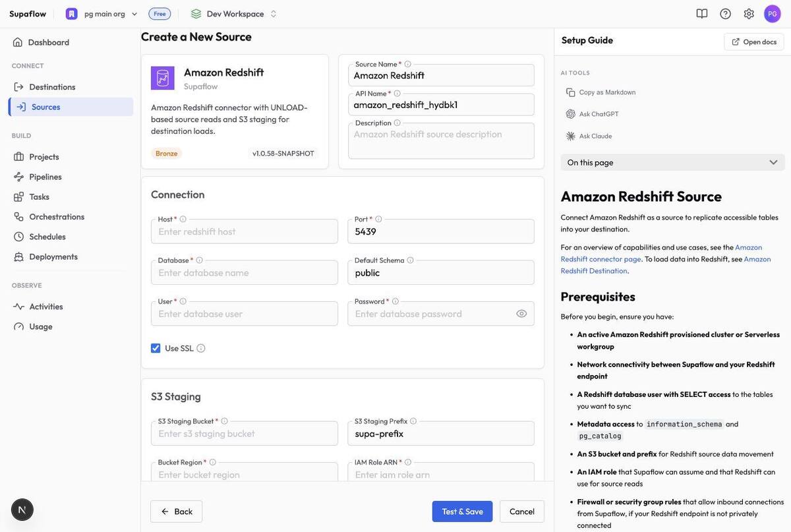Viewport: 791px width, 532px height.
Task: Click the PG user avatar
Action: click(773, 13)
